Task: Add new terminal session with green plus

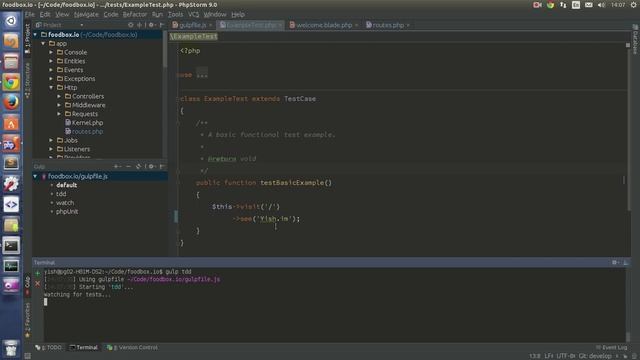Action: (38, 273)
